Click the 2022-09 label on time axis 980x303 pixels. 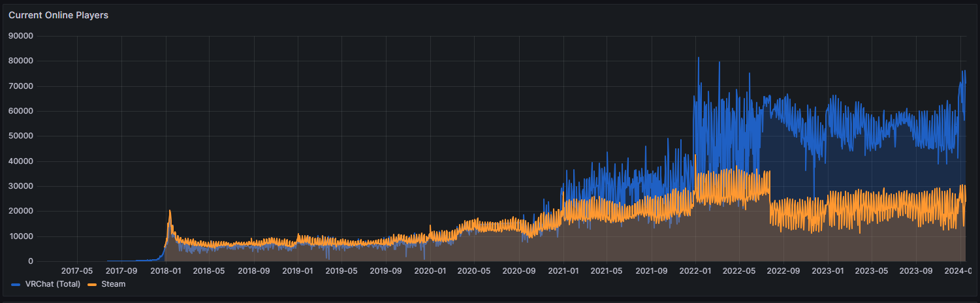click(x=783, y=270)
